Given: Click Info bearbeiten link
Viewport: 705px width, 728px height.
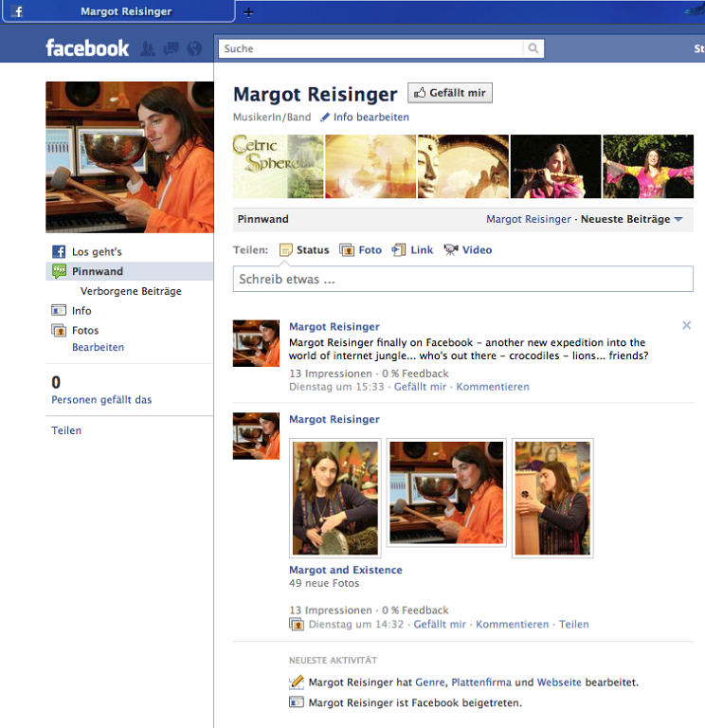Looking at the screenshot, I should tap(371, 117).
